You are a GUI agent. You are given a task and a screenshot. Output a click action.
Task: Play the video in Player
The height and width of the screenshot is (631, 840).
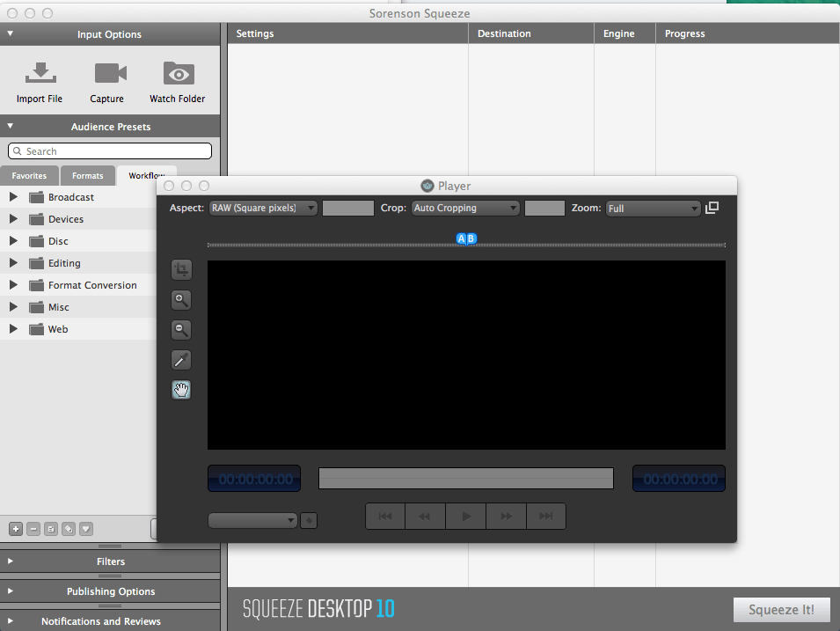[465, 517]
